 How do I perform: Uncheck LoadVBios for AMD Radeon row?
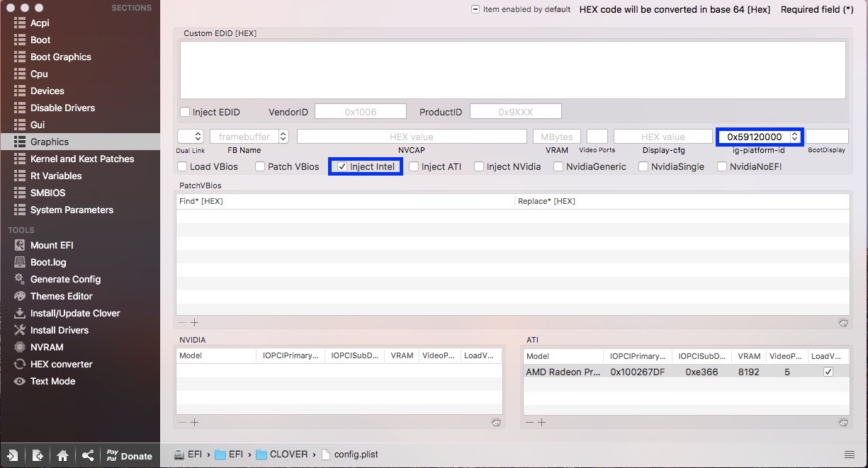[828, 372]
